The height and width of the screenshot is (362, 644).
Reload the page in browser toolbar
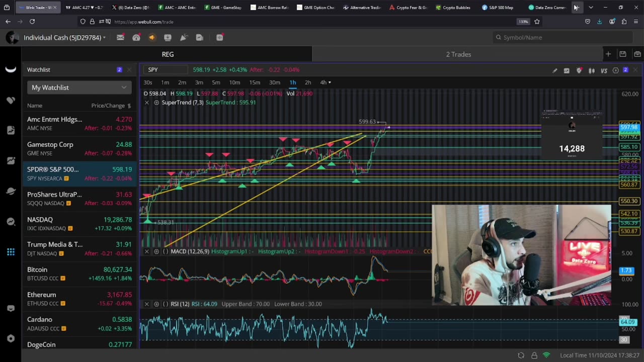pyautogui.click(x=32, y=22)
